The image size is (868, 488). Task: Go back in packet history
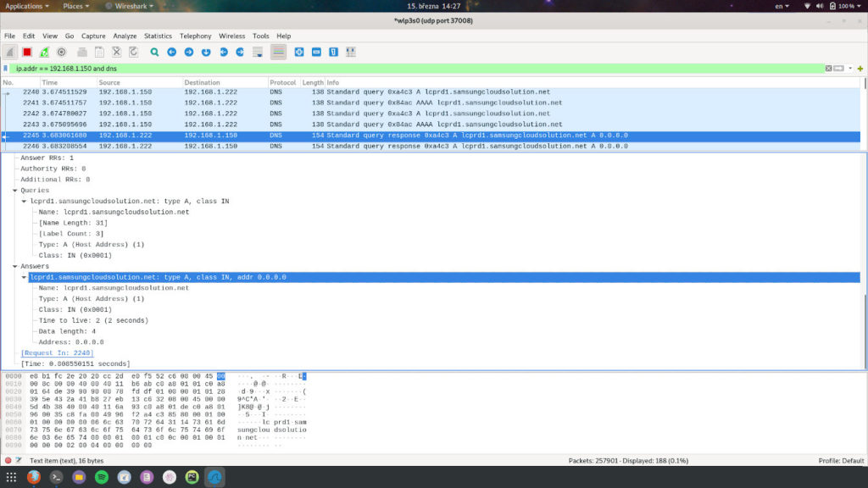click(171, 52)
